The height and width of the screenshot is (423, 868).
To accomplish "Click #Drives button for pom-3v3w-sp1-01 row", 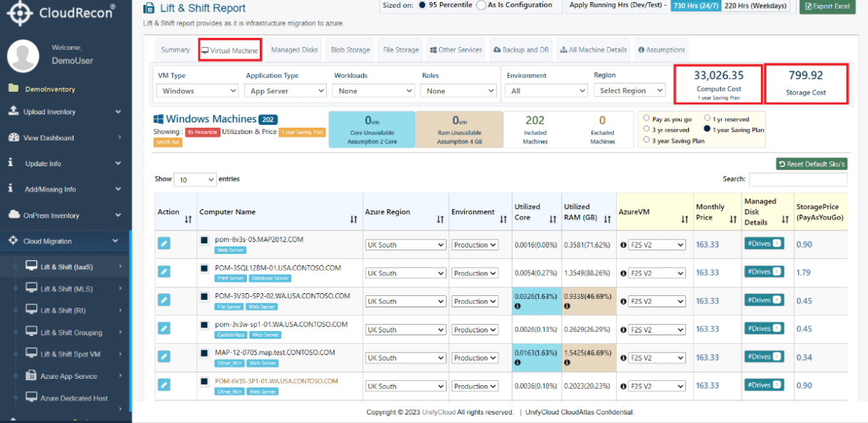I will coord(764,328).
